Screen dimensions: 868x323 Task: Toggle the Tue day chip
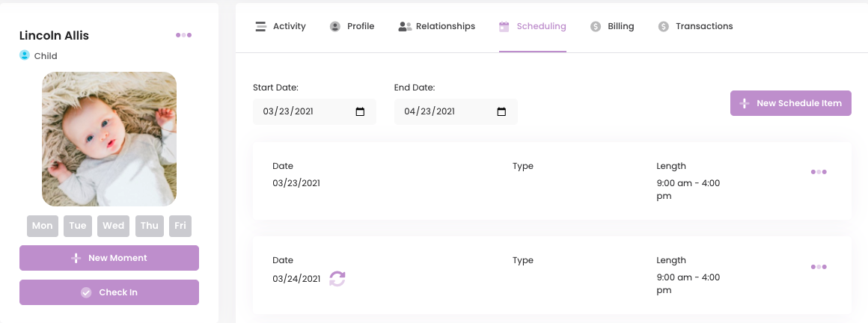tap(78, 226)
